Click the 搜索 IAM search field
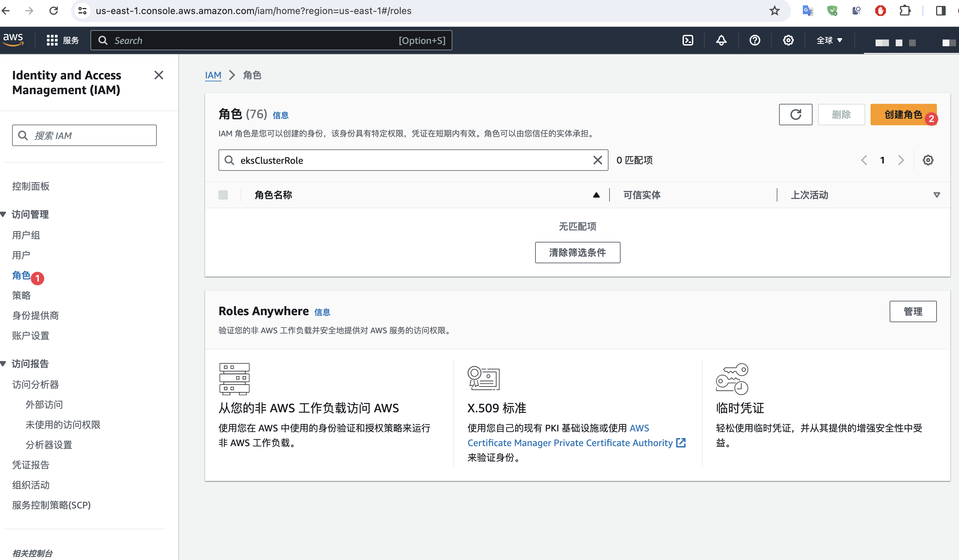The image size is (959, 560). (84, 135)
